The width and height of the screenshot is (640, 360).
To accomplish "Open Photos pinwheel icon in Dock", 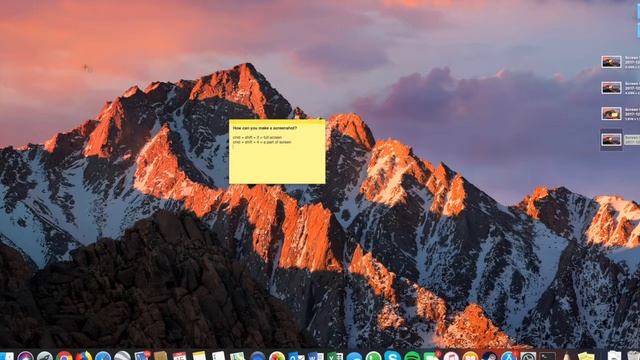I will pyautogui.click(x=277, y=356).
